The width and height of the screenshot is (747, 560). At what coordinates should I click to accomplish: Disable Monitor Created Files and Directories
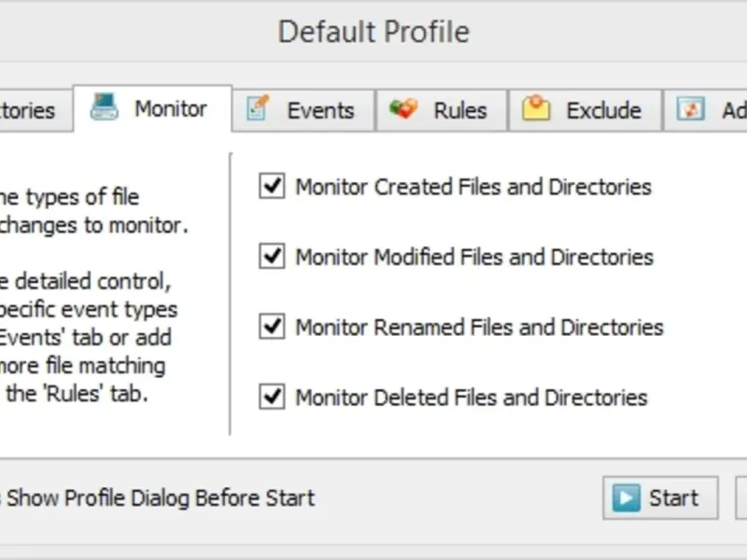pos(272,187)
